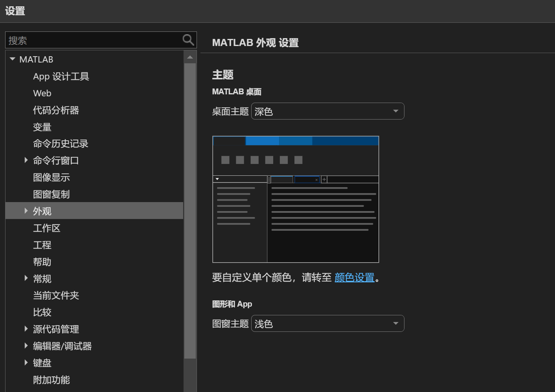Open 代码分析器 settings
This screenshot has height=392, width=555.
[x=56, y=110]
